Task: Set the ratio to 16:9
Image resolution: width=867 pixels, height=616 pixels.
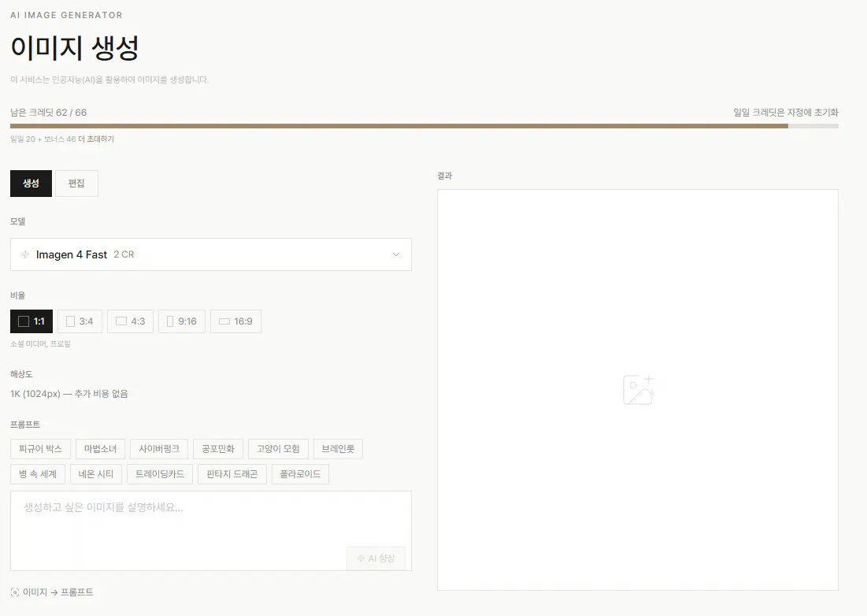Action: 235,321
